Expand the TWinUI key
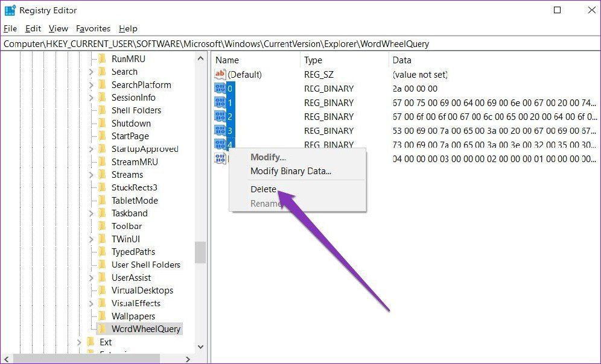The height and width of the screenshot is (364, 601). tap(91, 239)
